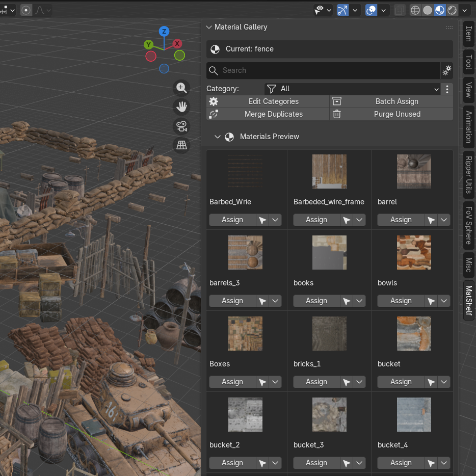
Task: Open the Item sidebar tab
Action: click(469, 34)
